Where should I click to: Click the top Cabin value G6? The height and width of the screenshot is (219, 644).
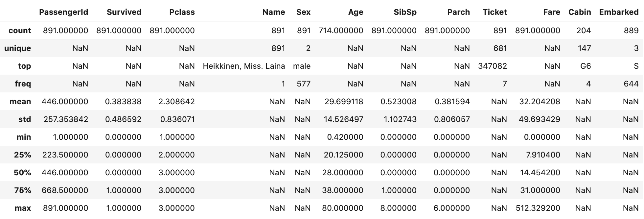(586, 66)
